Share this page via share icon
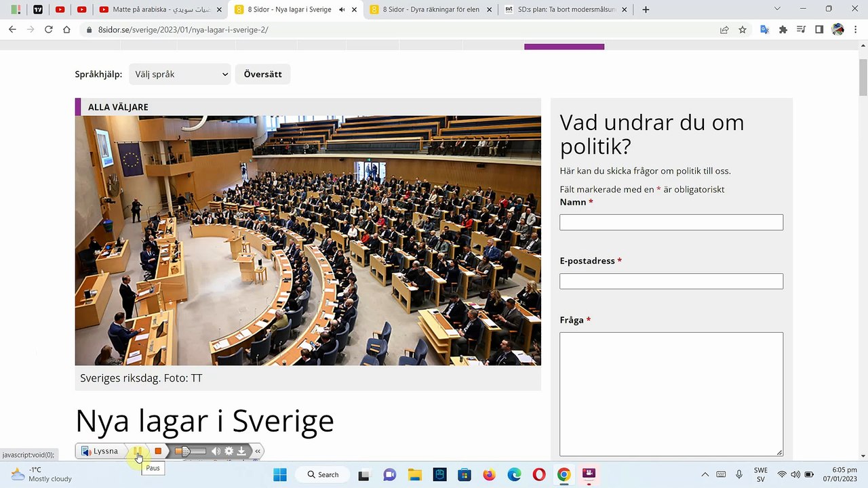The height and width of the screenshot is (488, 868). coord(724,30)
